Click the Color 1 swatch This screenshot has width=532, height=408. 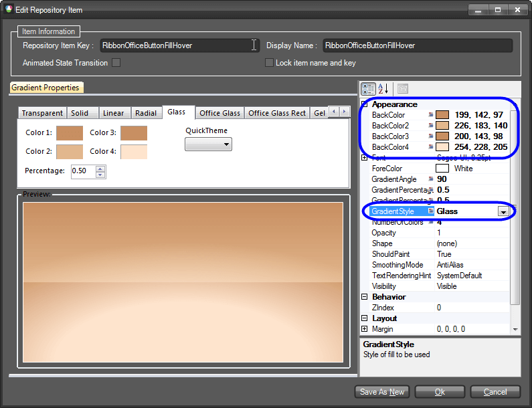[70, 133]
